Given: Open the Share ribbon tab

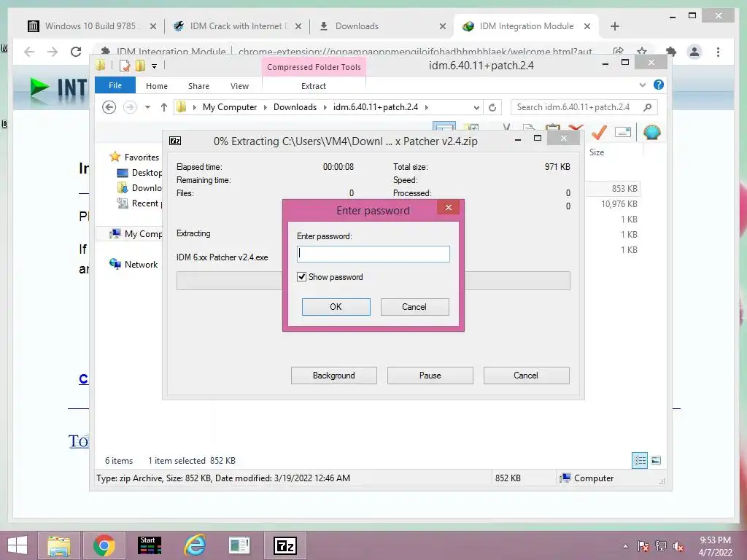Looking at the screenshot, I should [x=198, y=86].
